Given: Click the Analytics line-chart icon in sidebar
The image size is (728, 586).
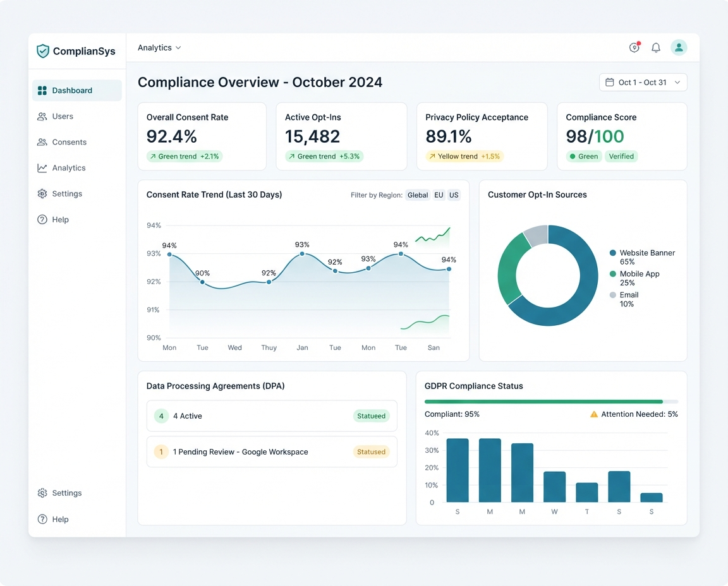Looking at the screenshot, I should [x=42, y=168].
